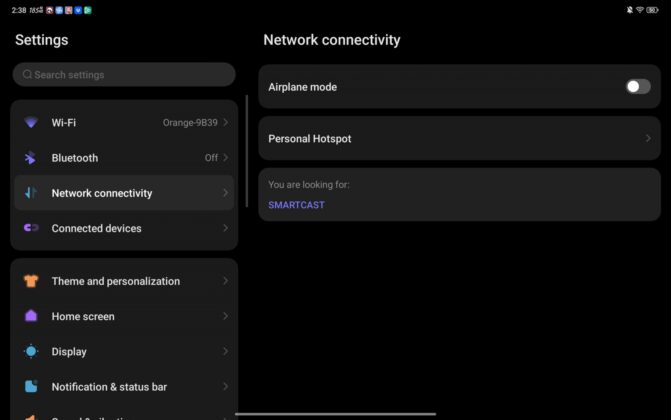Toggle Airplane mode switch on

pyautogui.click(x=638, y=86)
